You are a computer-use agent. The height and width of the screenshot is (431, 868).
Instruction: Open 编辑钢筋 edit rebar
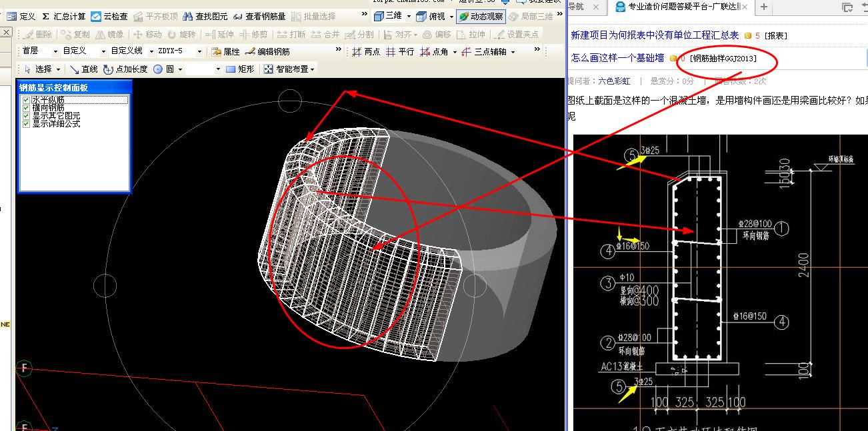point(267,51)
